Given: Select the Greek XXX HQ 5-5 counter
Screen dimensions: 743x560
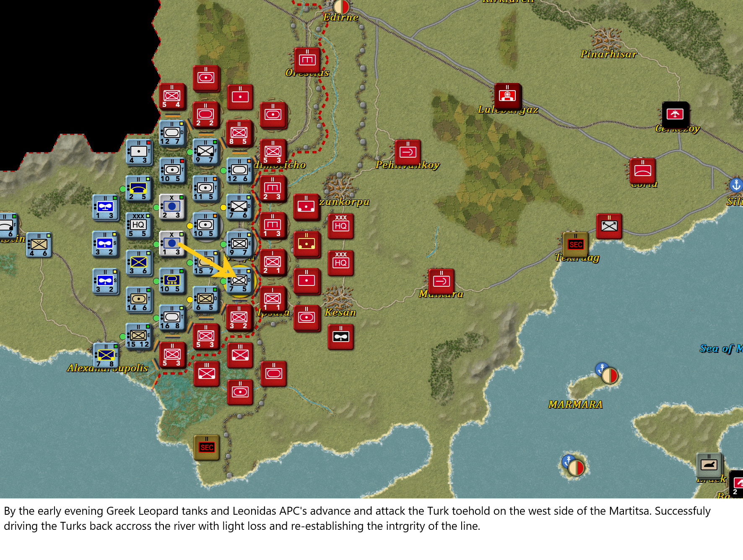Looking at the screenshot, I should 138,225.
